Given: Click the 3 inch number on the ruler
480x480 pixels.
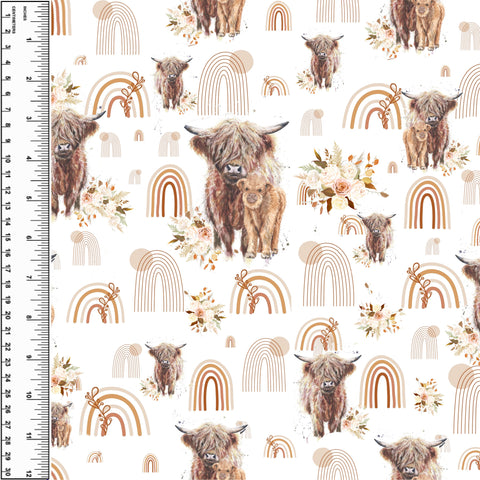Looking at the screenshot, I should (29, 119).
